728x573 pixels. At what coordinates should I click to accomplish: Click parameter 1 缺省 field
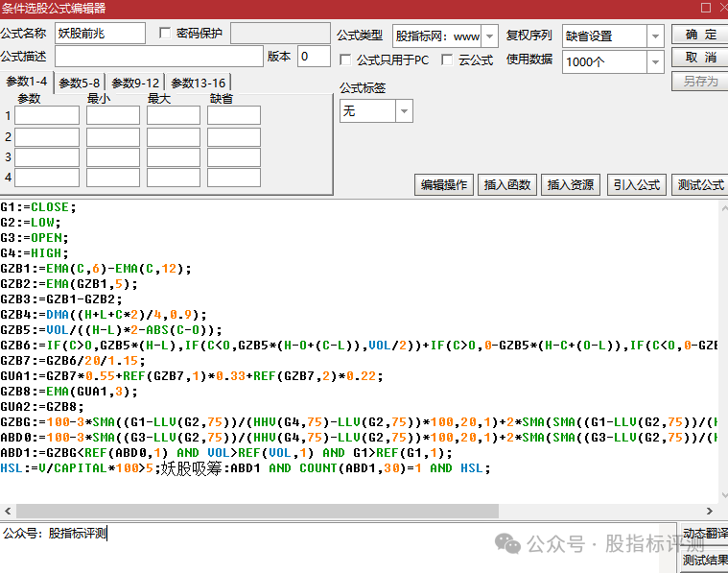[x=233, y=115]
